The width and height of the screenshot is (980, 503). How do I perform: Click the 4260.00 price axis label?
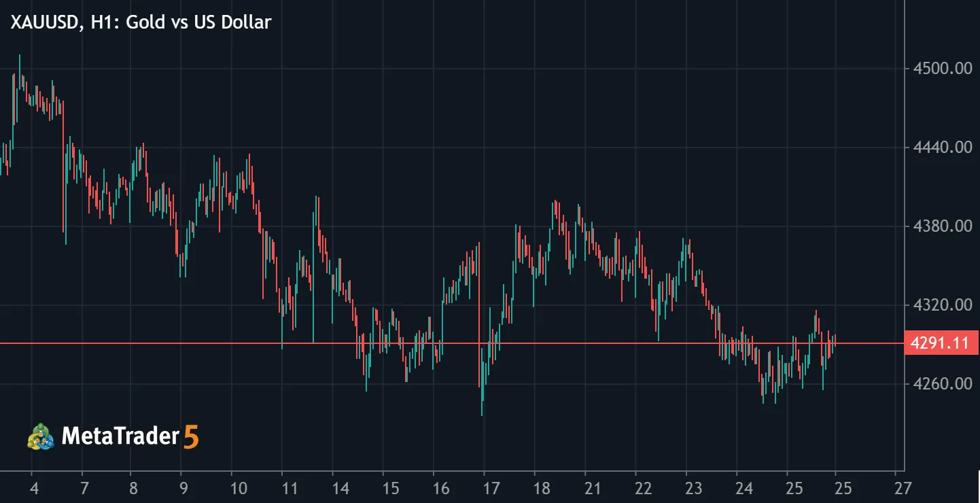click(943, 384)
